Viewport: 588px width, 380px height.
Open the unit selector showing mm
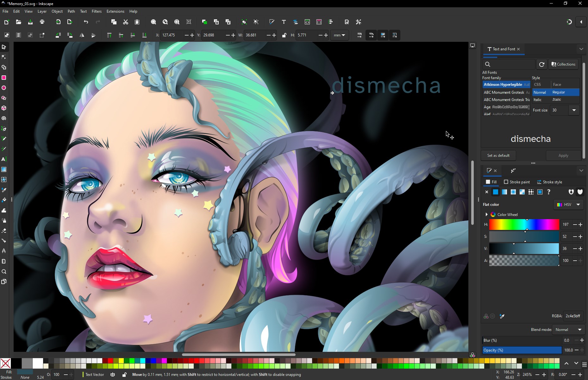point(339,35)
